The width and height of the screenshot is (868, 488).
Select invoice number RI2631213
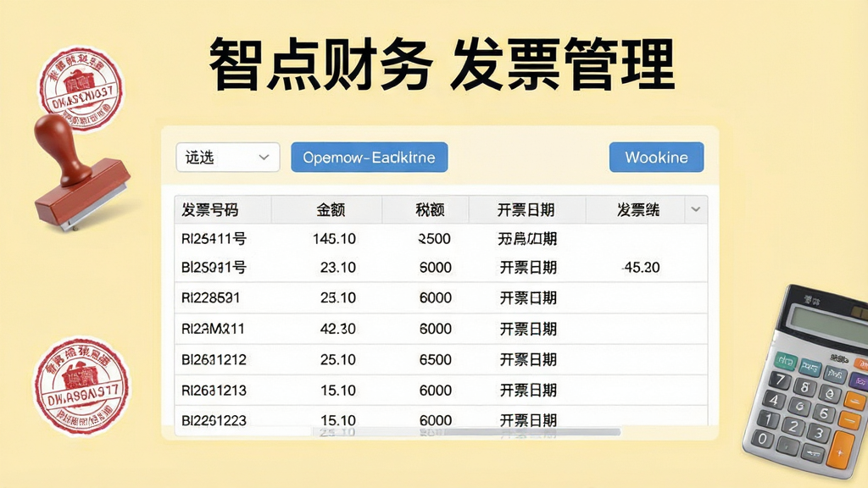[x=214, y=391]
